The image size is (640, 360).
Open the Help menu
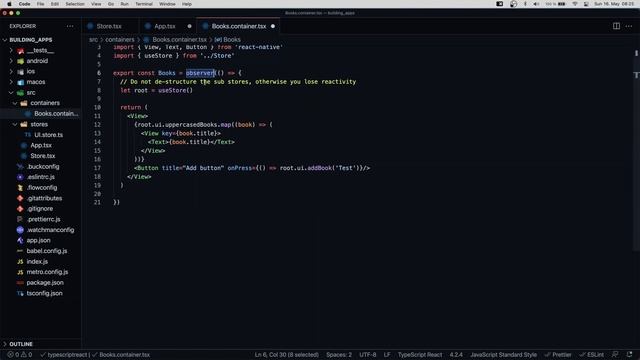(187, 4)
